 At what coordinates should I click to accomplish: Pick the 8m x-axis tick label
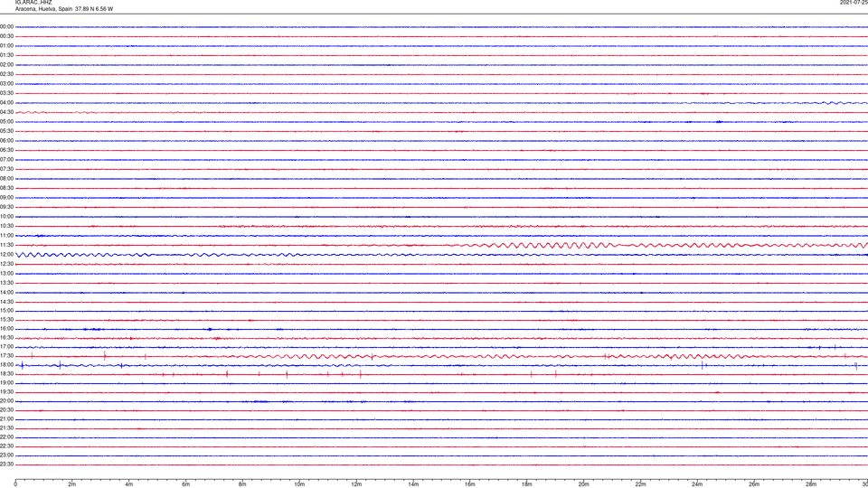pos(242,484)
